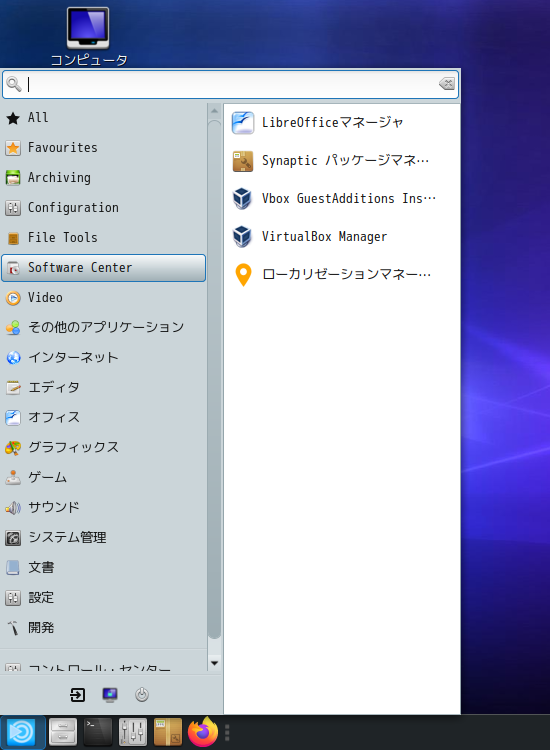Click the category list scroll up arrow

click(214, 111)
